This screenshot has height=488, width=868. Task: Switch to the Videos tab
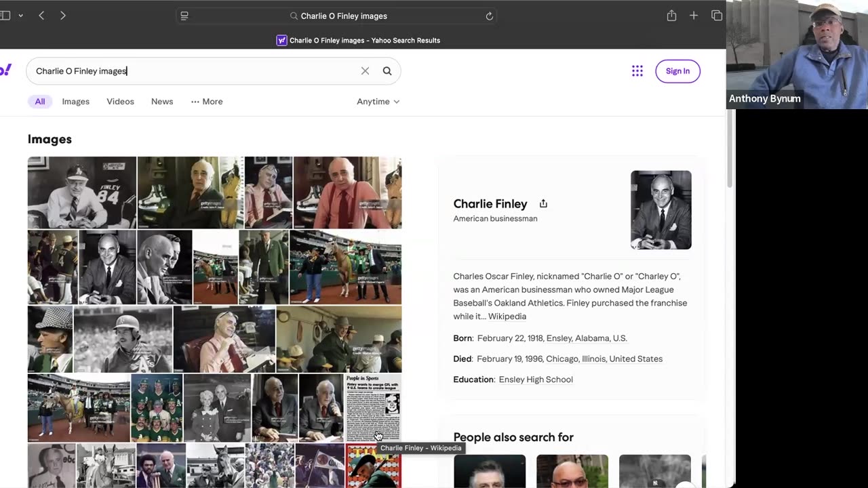(120, 102)
